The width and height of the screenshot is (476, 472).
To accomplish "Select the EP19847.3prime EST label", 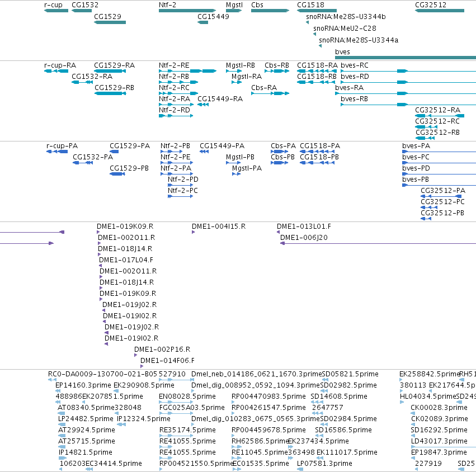I will (x=439, y=452).
